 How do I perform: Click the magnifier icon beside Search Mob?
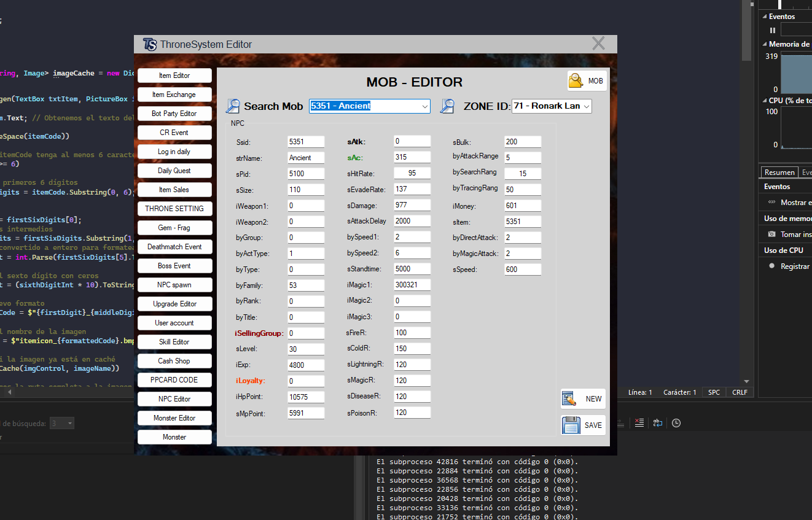(233, 106)
